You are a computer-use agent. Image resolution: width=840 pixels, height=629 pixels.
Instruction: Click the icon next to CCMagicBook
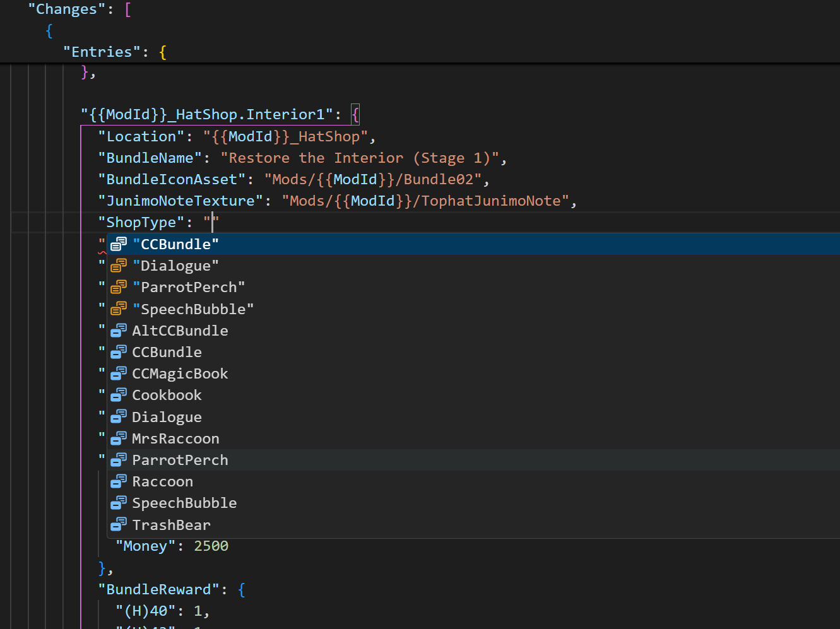point(119,373)
